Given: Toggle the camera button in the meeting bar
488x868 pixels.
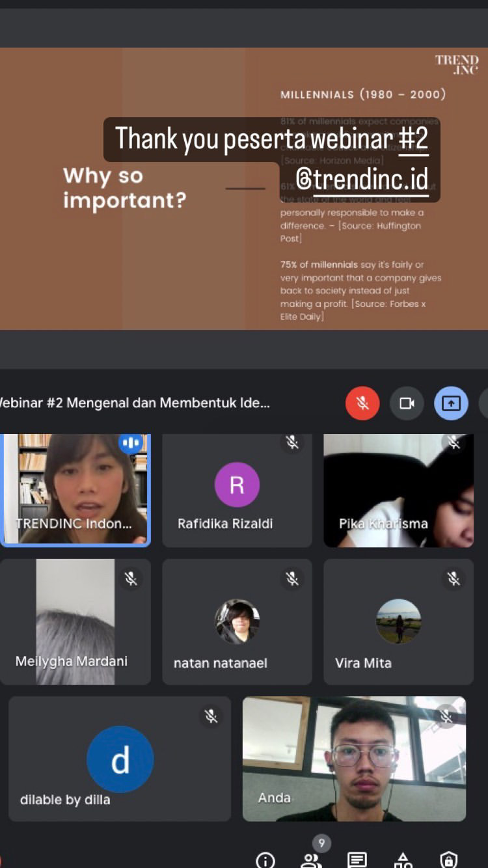Looking at the screenshot, I should tap(407, 403).
